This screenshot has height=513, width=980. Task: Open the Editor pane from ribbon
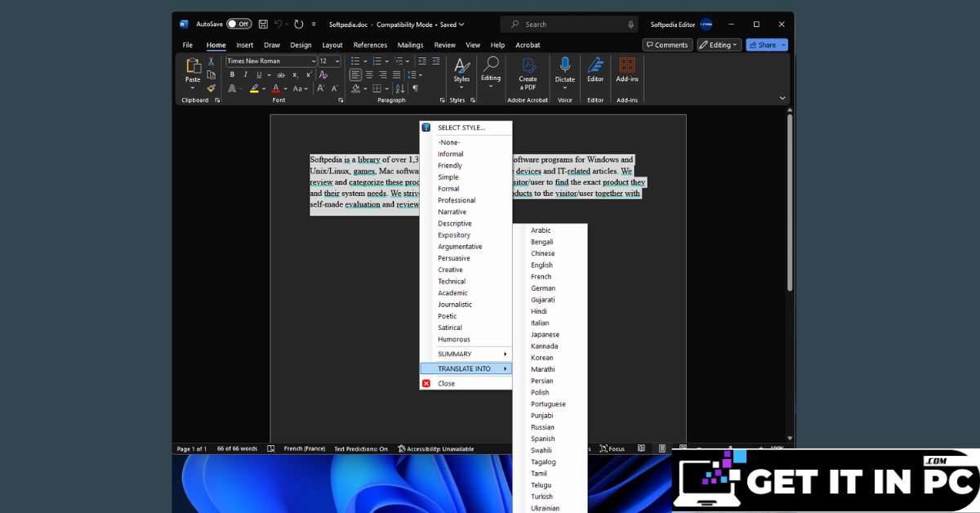[x=595, y=70]
